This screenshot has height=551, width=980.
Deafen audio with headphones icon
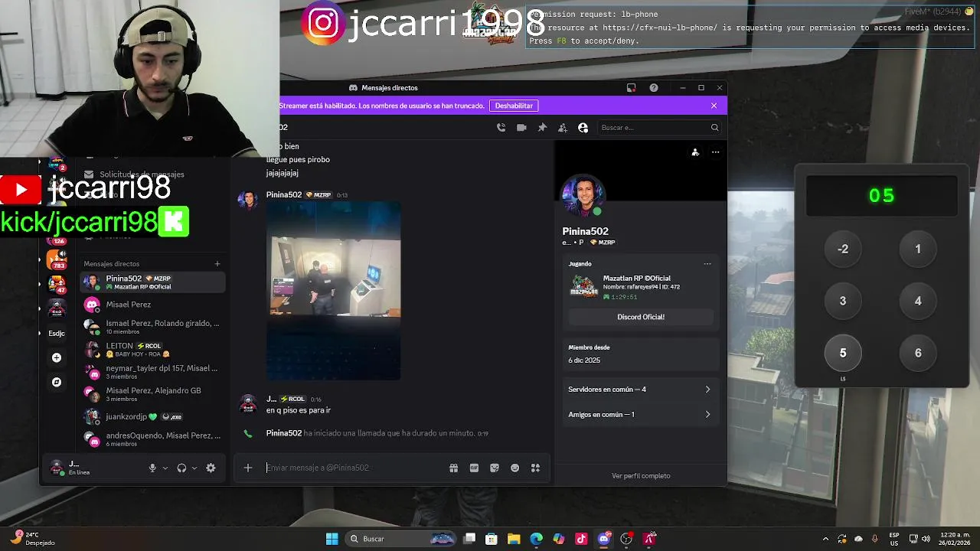tap(181, 468)
